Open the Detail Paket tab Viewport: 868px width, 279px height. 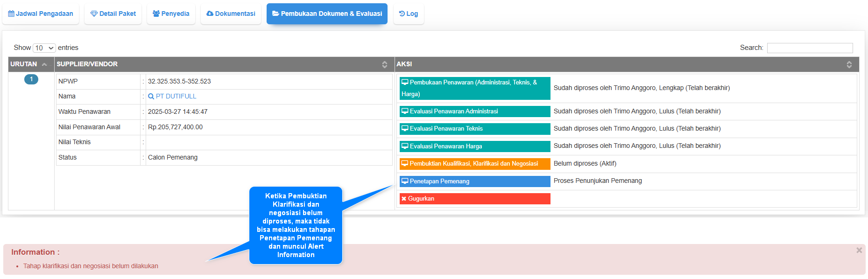click(x=113, y=14)
